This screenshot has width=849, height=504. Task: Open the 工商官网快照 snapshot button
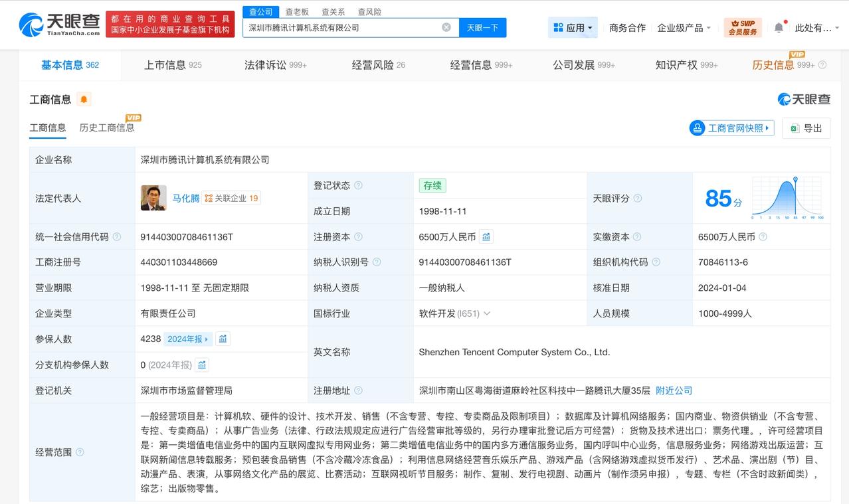[x=731, y=128]
